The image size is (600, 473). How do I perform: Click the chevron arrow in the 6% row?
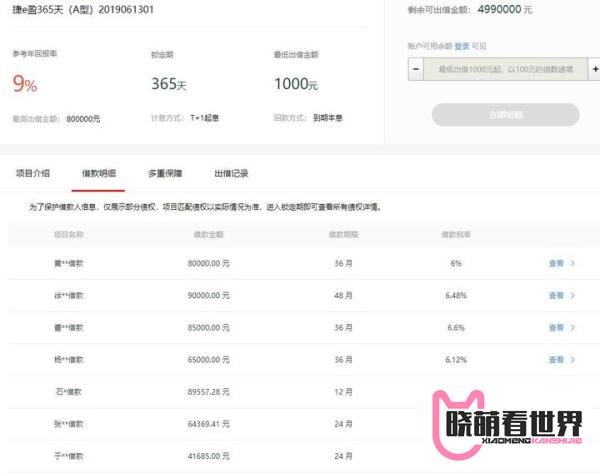[x=573, y=263]
